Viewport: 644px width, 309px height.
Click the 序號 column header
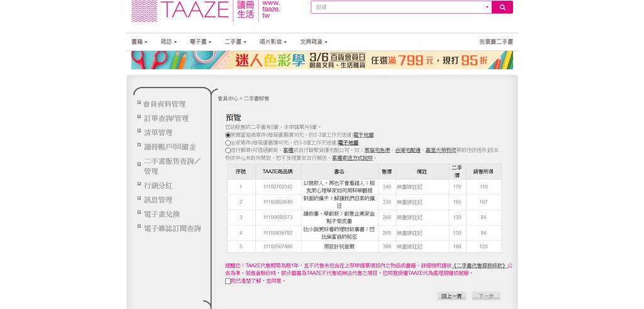point(241,172)
